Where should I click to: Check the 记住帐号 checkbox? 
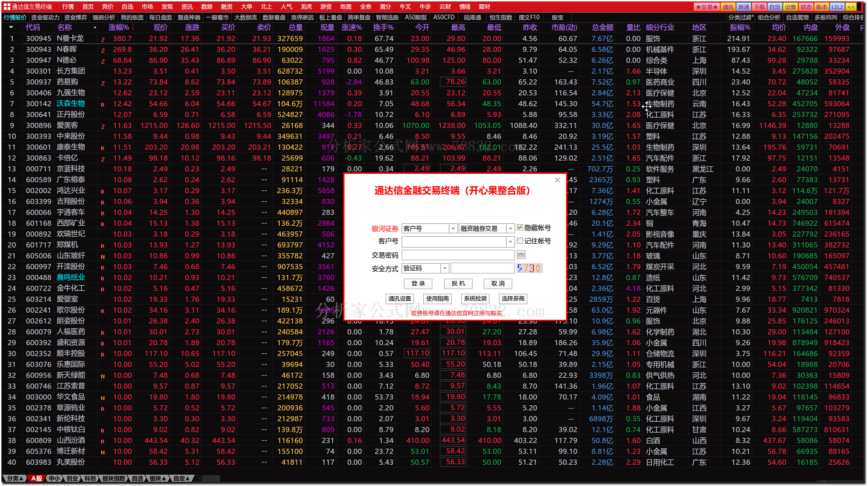pos(520,241)
